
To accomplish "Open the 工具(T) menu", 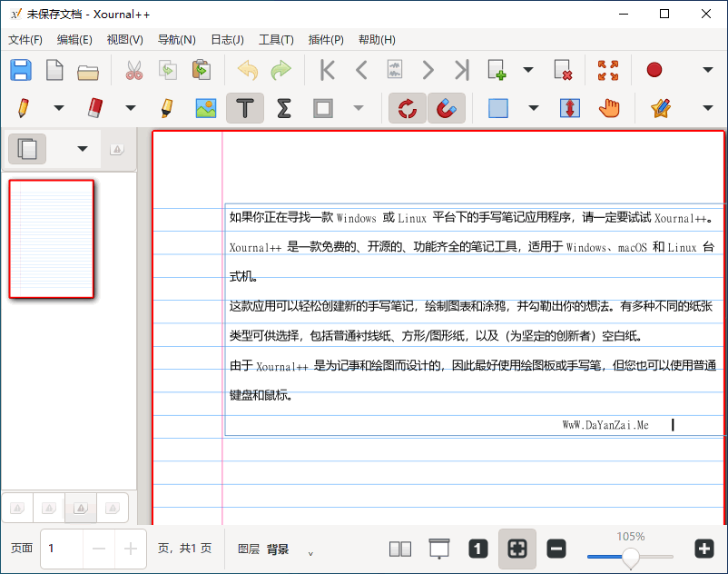I will 276,39.
